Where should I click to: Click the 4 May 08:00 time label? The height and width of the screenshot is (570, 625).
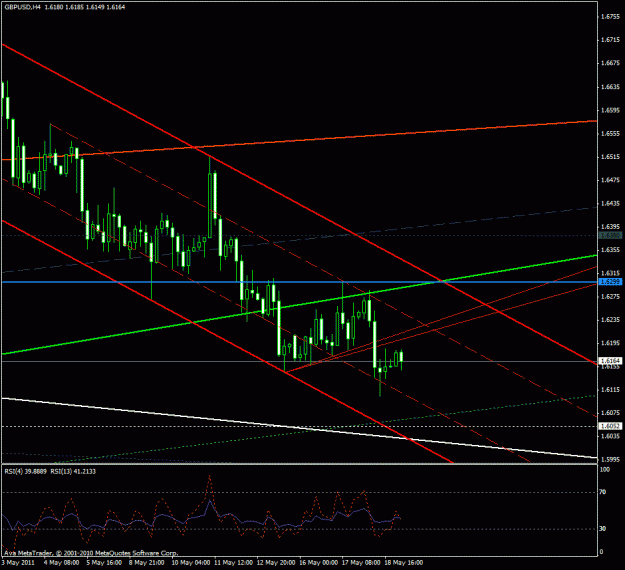(61, 563)
